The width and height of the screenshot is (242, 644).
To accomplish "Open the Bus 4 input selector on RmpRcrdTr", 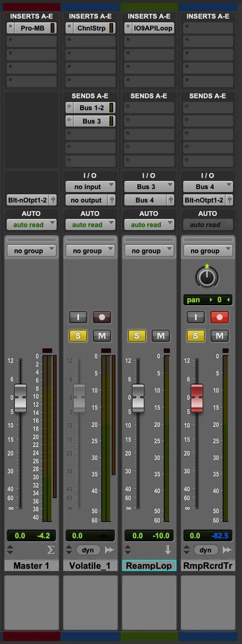I will tap(208, 186).
